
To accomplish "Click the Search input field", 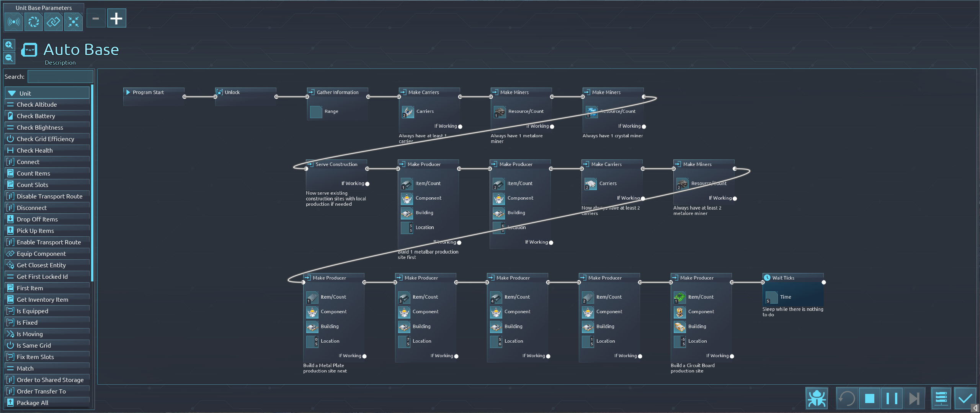I will pos(60,76).
